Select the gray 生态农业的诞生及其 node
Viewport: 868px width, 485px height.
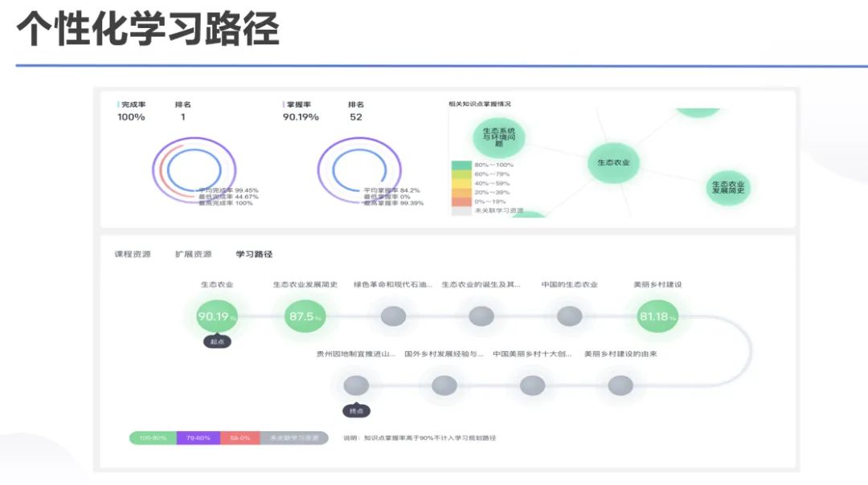[x=481, y=316]
